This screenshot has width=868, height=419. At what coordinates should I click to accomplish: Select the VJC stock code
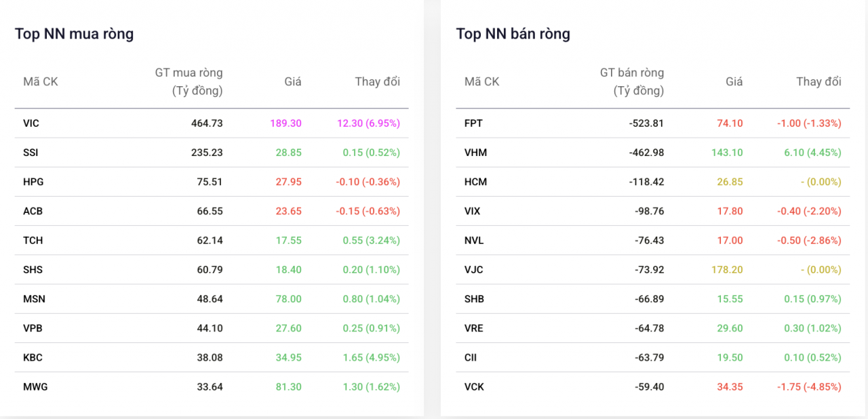point(474,269)
